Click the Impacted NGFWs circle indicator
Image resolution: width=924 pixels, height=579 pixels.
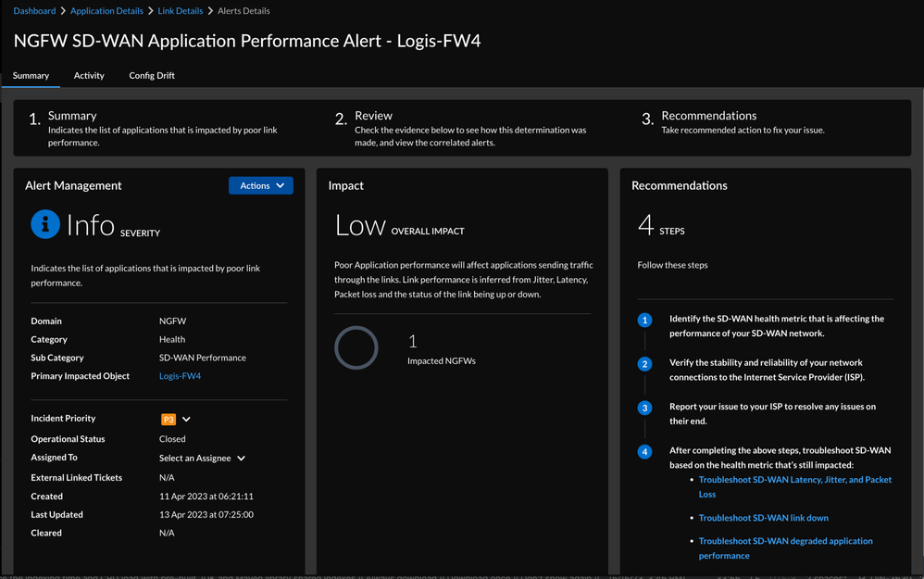click(x=356, y=348)
